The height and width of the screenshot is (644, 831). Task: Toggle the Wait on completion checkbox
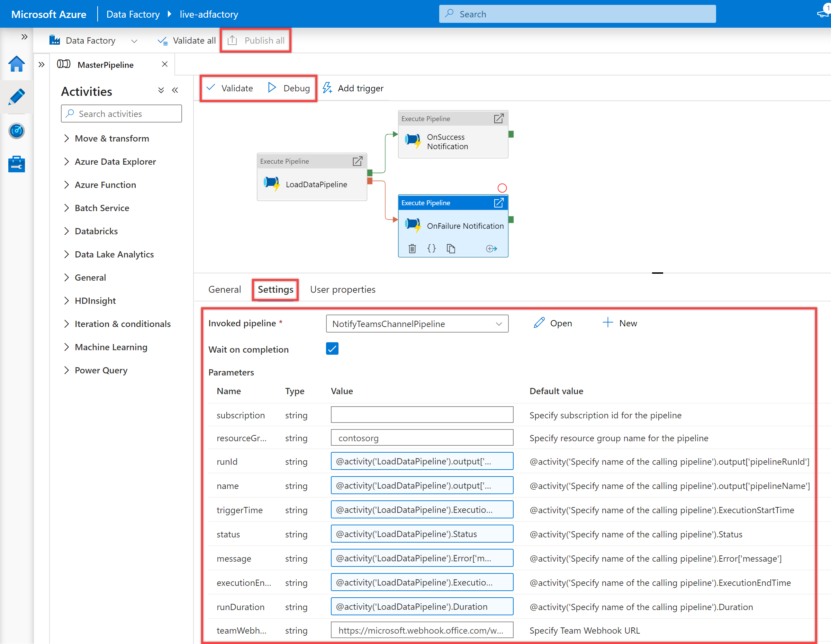point(333,348)
